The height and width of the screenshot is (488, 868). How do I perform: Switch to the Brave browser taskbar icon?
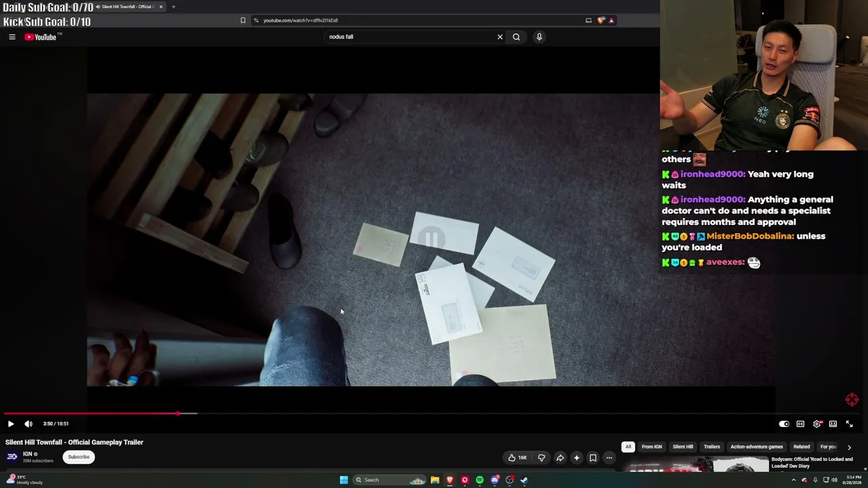(450, 480)
